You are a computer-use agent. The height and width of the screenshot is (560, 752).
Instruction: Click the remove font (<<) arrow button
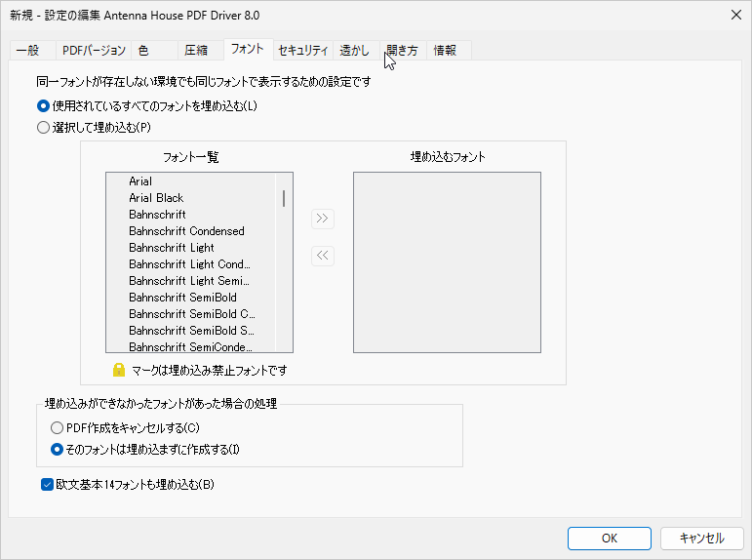(322, 256)
